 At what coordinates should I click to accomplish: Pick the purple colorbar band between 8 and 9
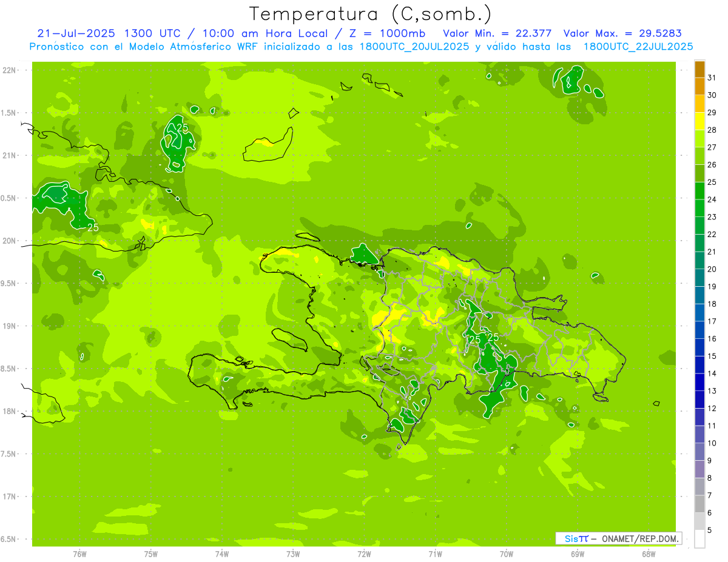click(699, 470)
